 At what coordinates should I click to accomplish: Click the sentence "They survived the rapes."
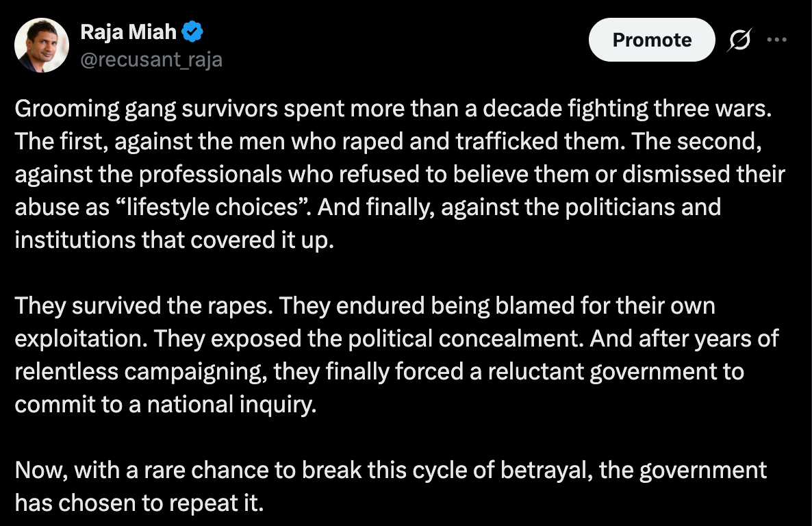[x=143, y=305]
